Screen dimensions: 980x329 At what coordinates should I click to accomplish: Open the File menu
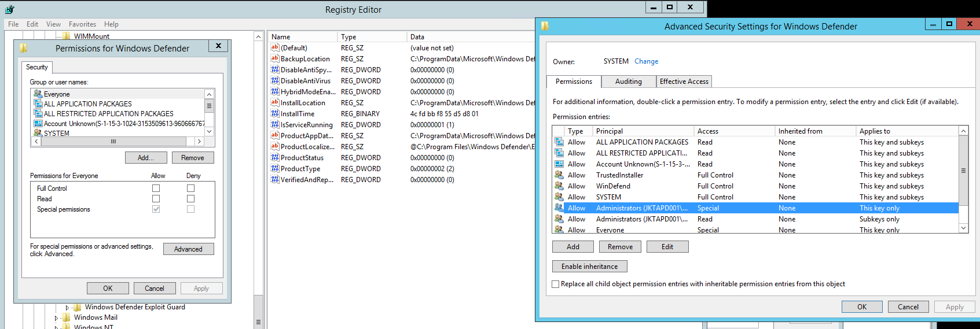13,24
